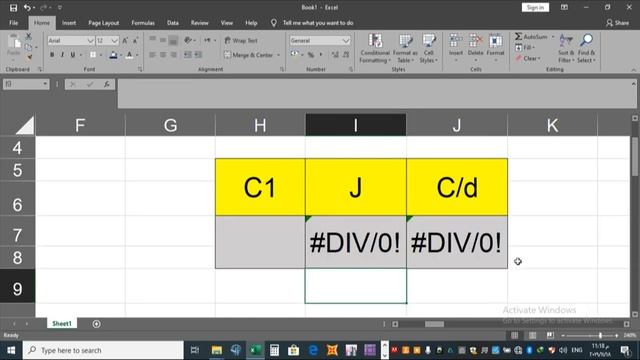
Task: Switch to the Data tab
Action: [x=173, y=23]
